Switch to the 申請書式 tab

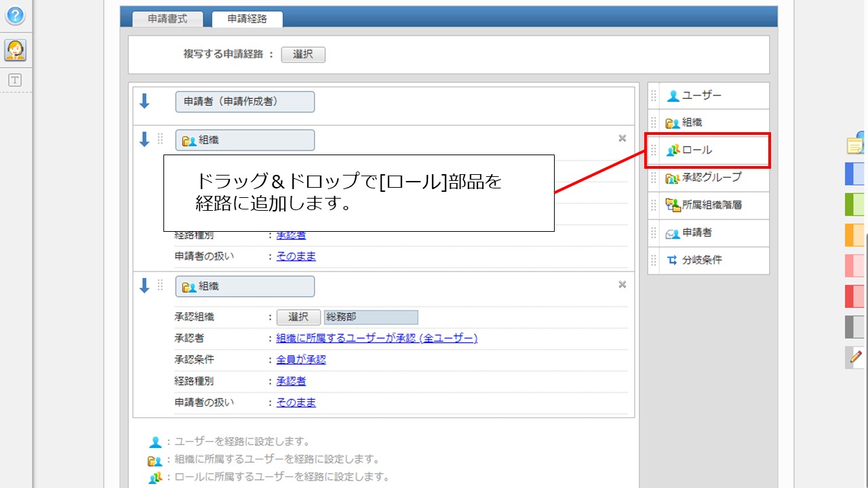pyautogui.click(x=167, y=20)
